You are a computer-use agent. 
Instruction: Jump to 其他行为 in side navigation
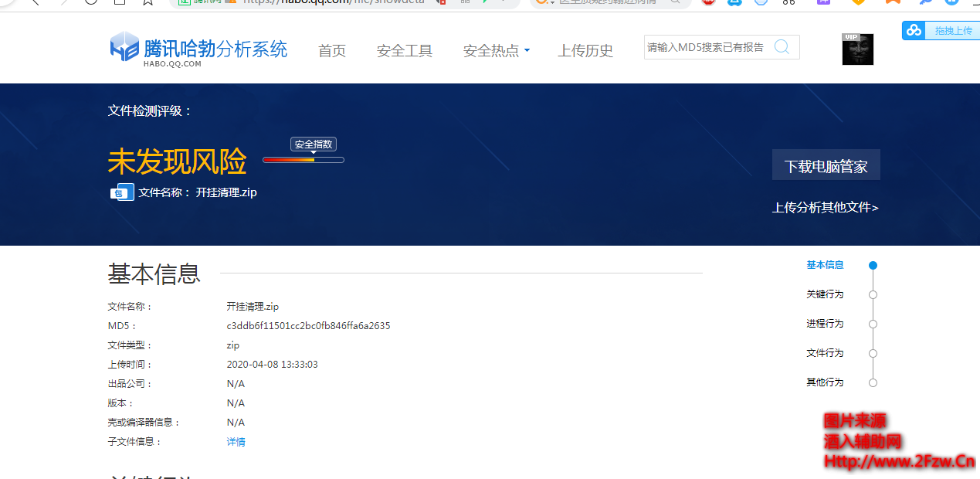pyautogui.click(x=825, y=382)
